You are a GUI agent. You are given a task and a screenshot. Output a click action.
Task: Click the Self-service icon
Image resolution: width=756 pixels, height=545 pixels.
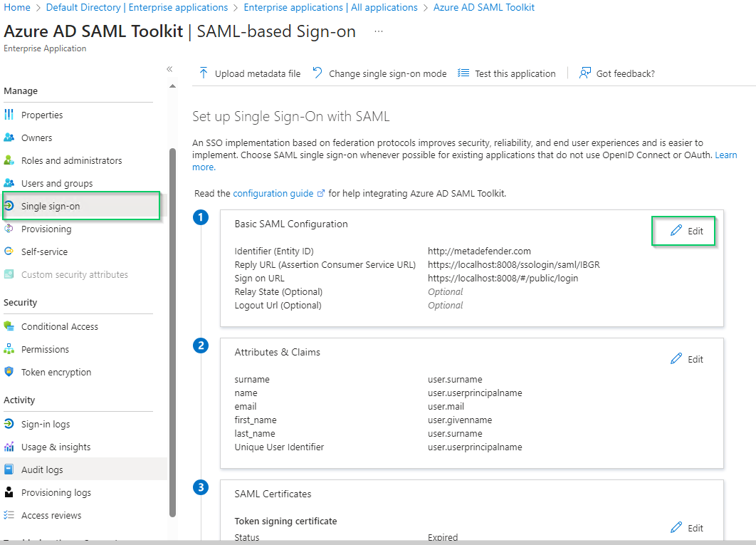pos(9,251)
